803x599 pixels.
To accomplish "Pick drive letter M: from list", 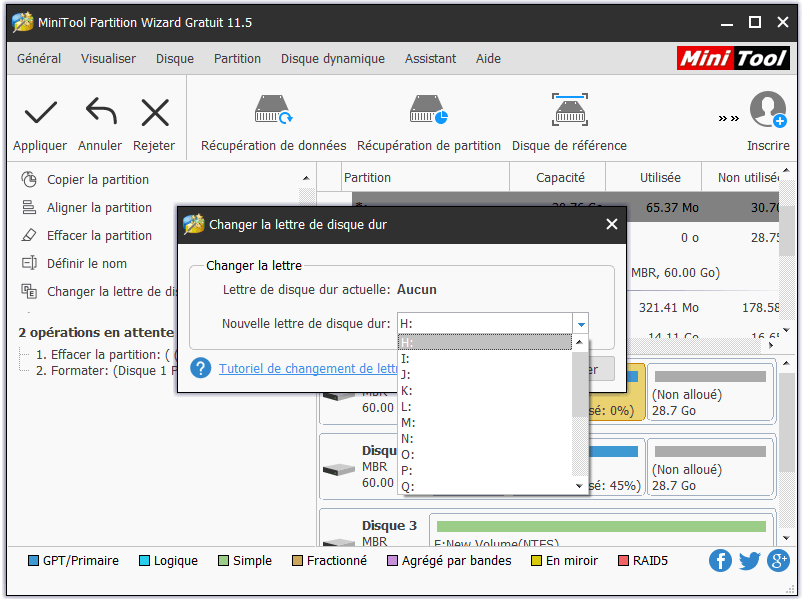I will (x=484, y=422).
